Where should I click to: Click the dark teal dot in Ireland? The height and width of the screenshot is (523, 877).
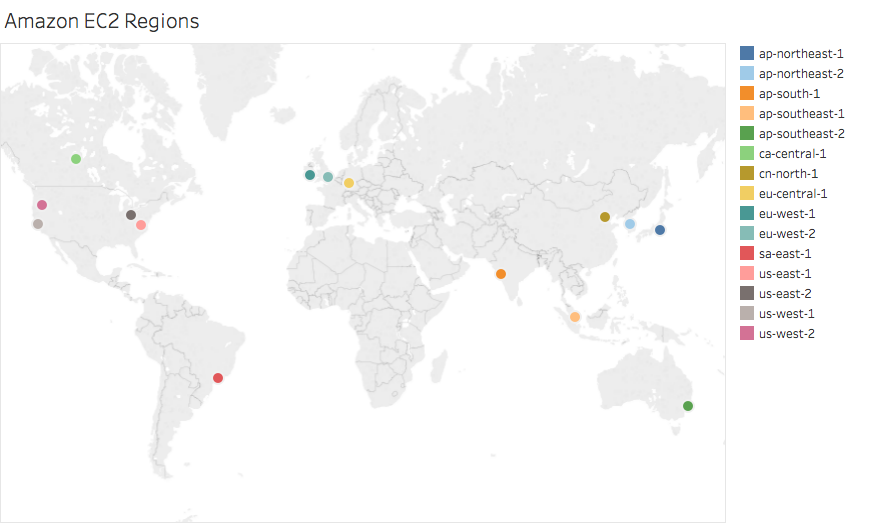[310, 175]
